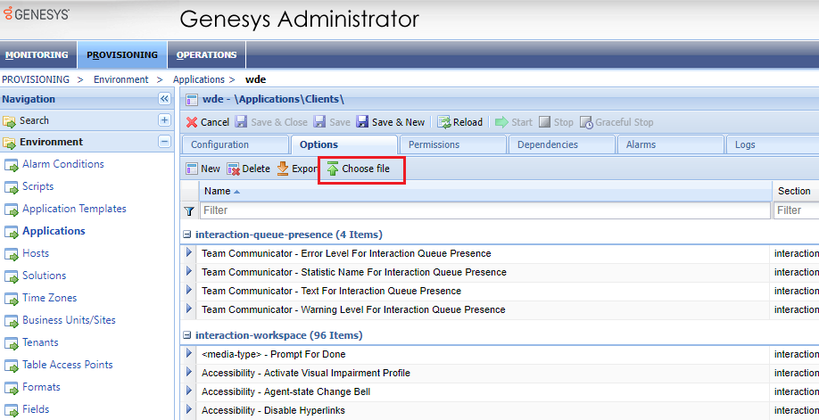Click the Tenants item icon
This screenshot has width=819, height=420.
(11, 344)
